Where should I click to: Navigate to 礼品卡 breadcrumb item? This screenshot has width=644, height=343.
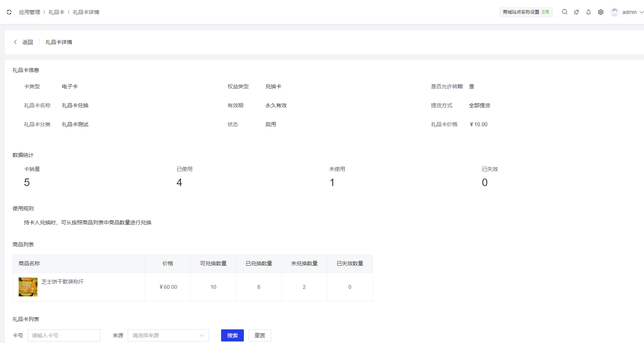point(57,12)
